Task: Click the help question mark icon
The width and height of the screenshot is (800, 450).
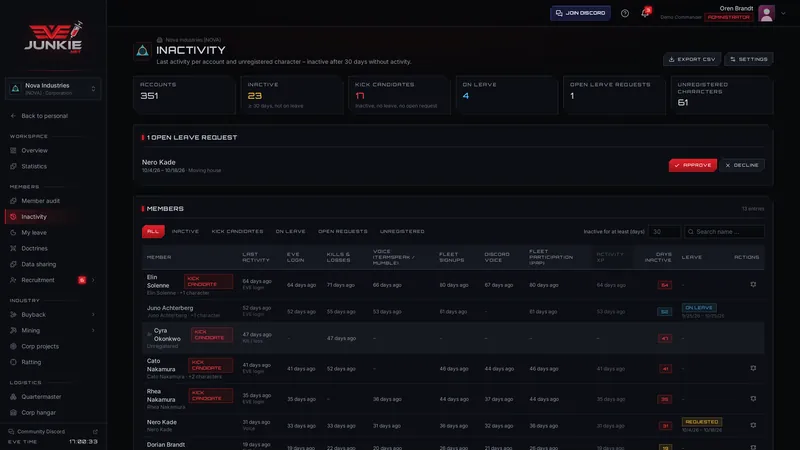Action: pos(624,13)
